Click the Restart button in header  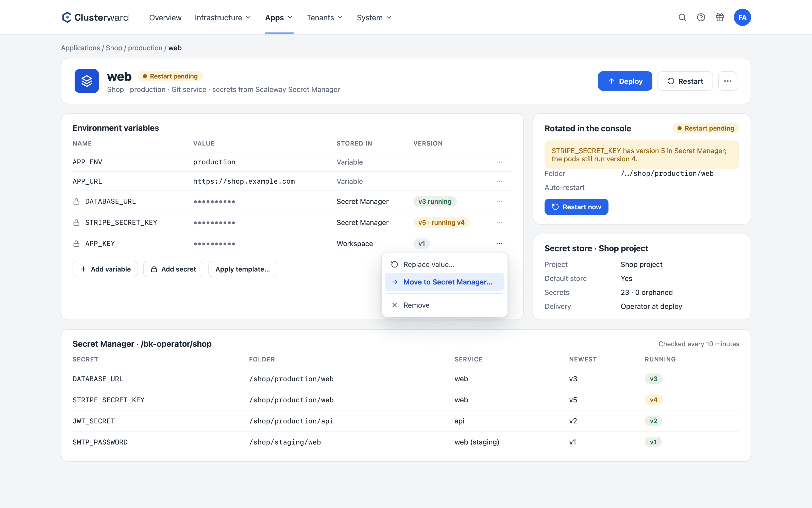pyautogui.click(x=685, y=81)
